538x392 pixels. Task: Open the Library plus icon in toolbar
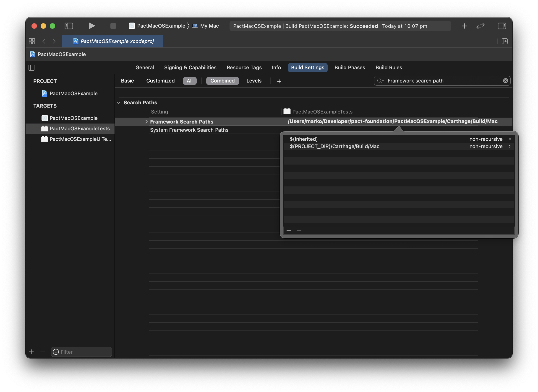point(464,26)
